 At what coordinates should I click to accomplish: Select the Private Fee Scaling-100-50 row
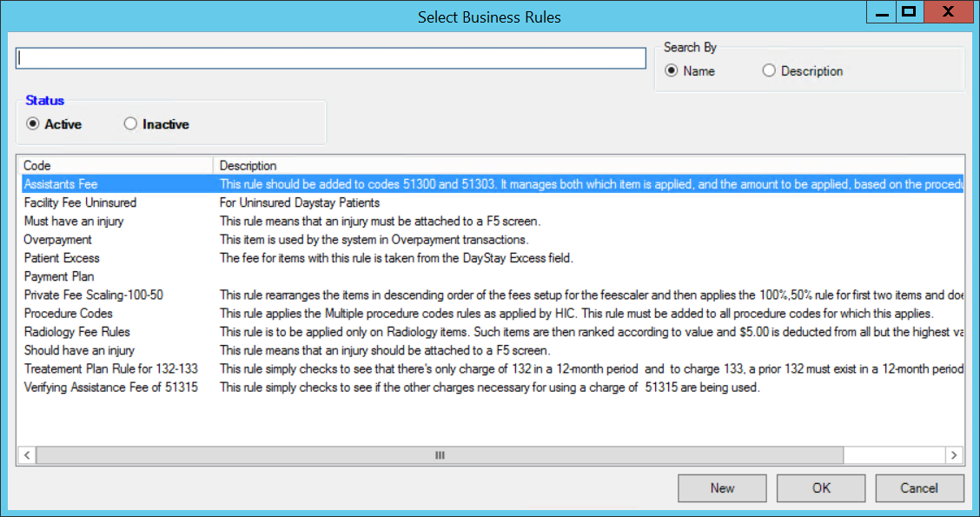(x=493, y=295)
